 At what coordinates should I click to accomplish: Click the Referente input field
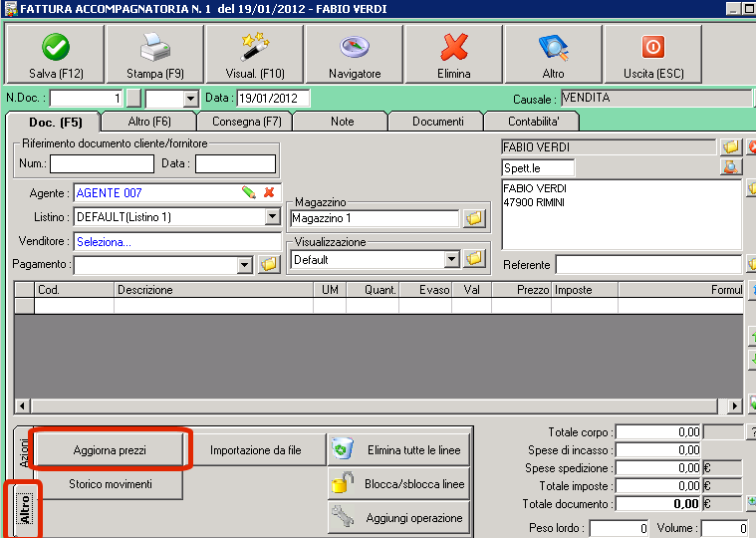(x=648, y=265)
